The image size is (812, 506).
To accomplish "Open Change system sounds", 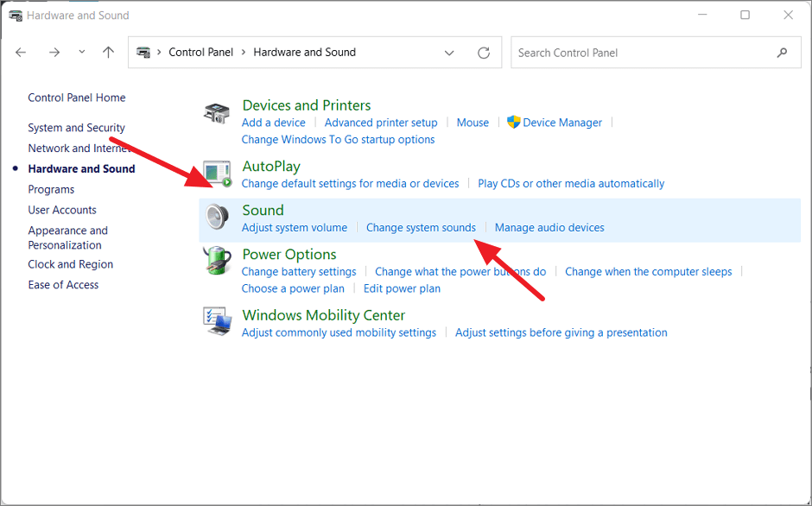I will (422, 227).
